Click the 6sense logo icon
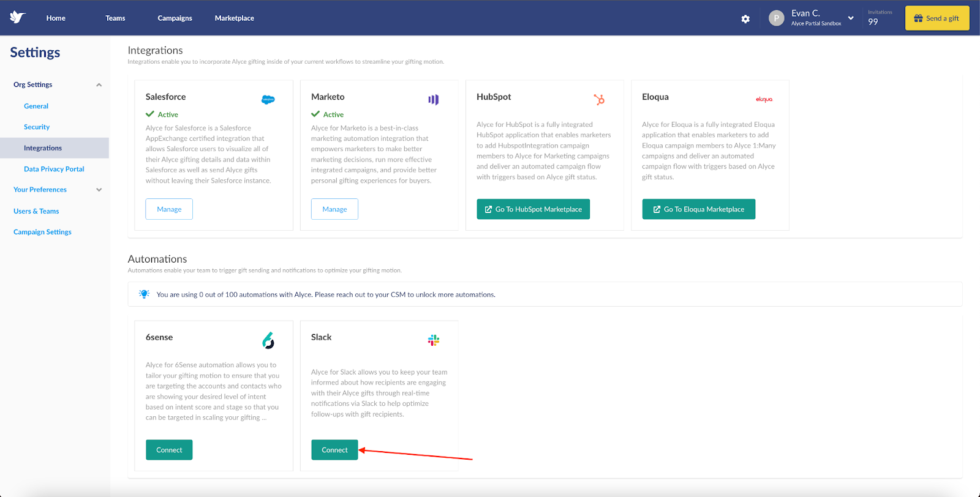 coord(268,340)
